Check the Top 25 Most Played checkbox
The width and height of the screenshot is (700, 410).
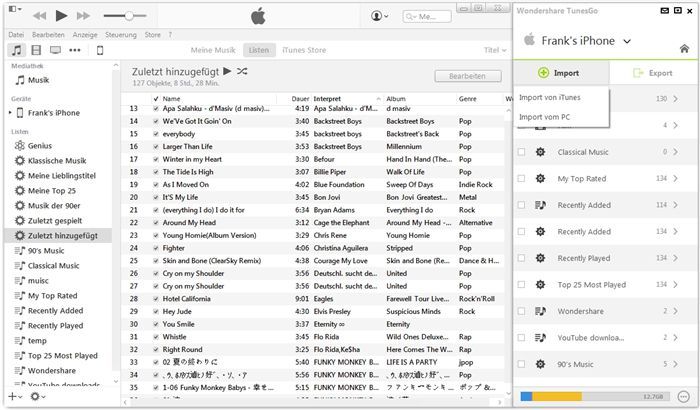[x=521, y=284]
